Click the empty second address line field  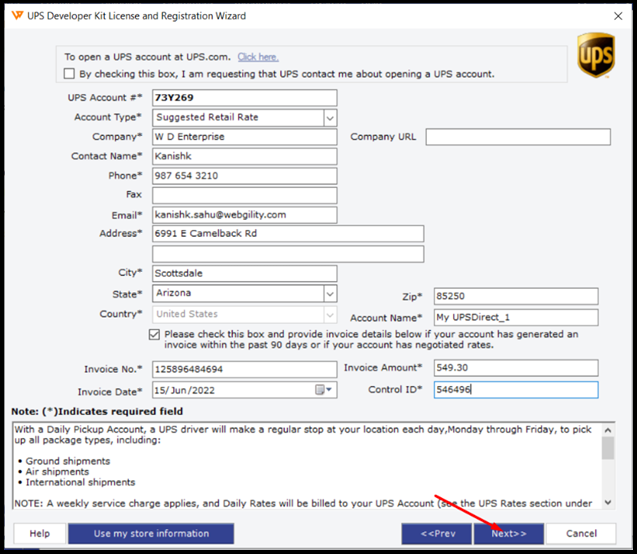(x=288, y=254)
